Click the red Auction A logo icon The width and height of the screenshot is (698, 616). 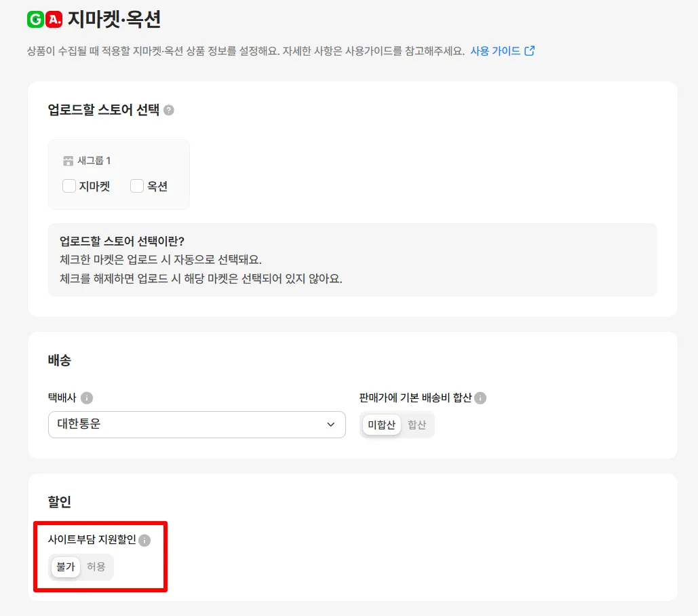(x=54, y=20)
